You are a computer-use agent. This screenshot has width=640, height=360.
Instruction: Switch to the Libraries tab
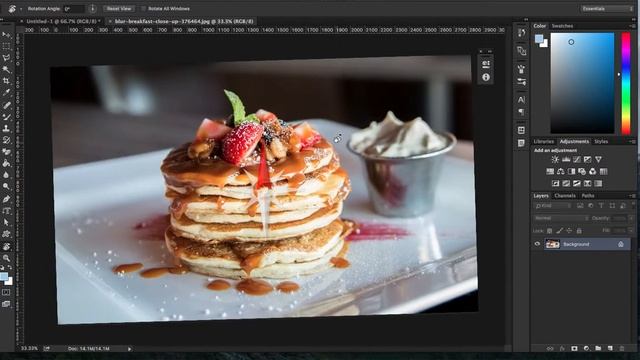(544, 142)
